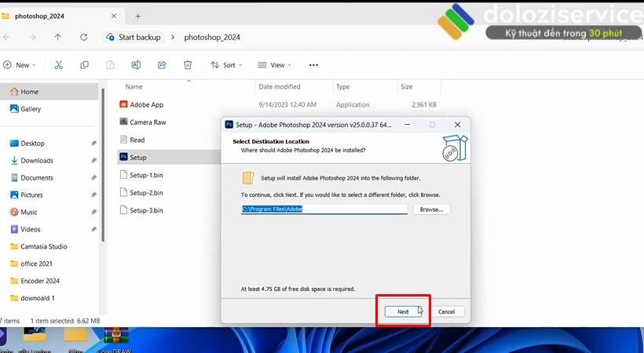
Task: Expand the Start backup breadcrumb chevron
Action: [x=173, y=38]
